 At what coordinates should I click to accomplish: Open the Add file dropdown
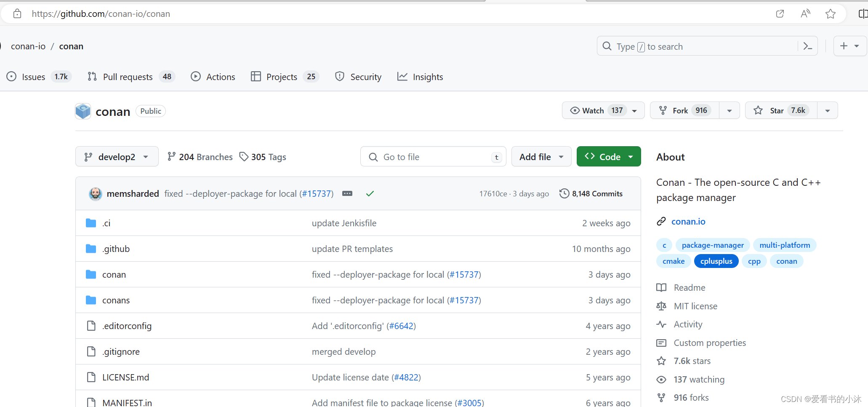[x=541, y=157]
